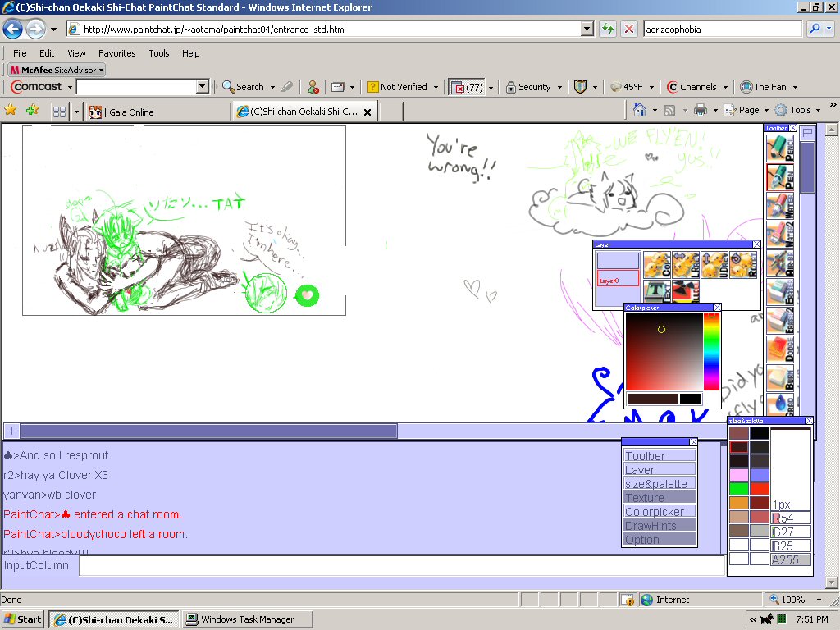Screen dimensions: 840x630
Task: Click the Comcast Search button
Action: (x=243, y=87)
